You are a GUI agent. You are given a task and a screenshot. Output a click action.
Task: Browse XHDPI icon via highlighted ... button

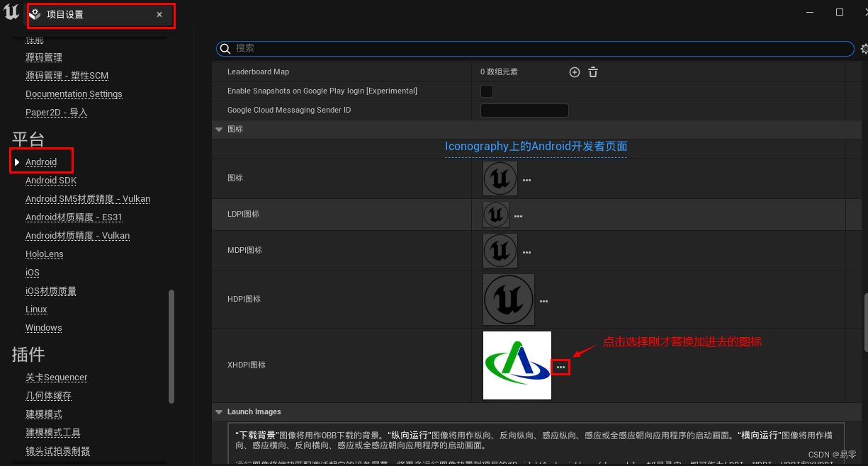[560, 366]
